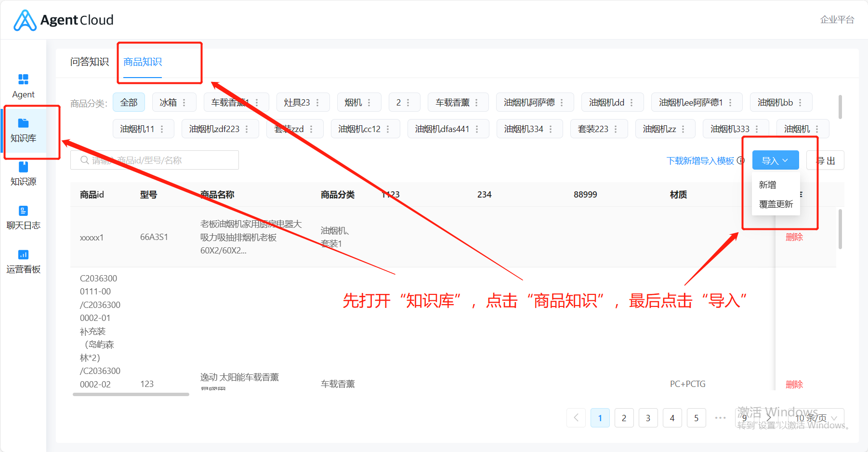
Task: Switch to the 问答知识 tab
Action: pyautogui.click(x=90, y=62)
